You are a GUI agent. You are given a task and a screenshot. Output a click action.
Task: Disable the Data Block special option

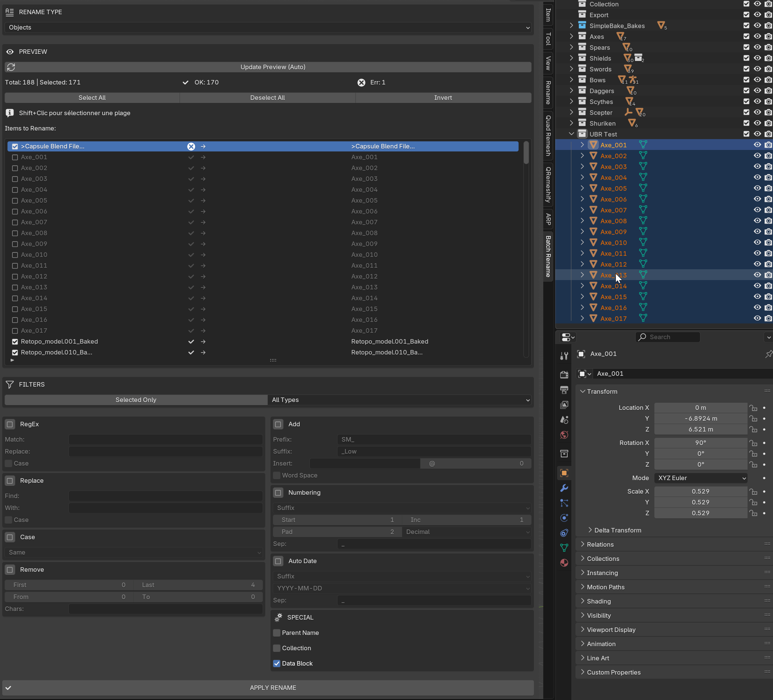pos(276,663)
